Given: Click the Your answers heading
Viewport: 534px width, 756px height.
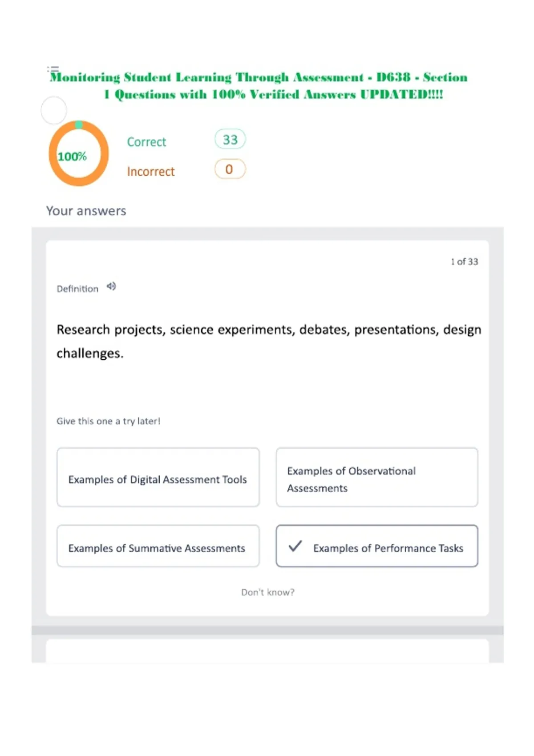Looking at the screenshot, I should pos(86,211).
